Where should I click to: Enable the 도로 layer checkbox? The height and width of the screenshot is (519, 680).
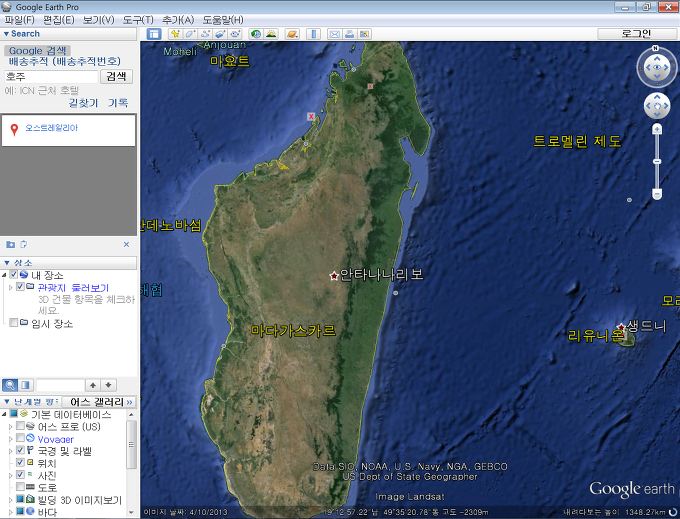point(20,486)
